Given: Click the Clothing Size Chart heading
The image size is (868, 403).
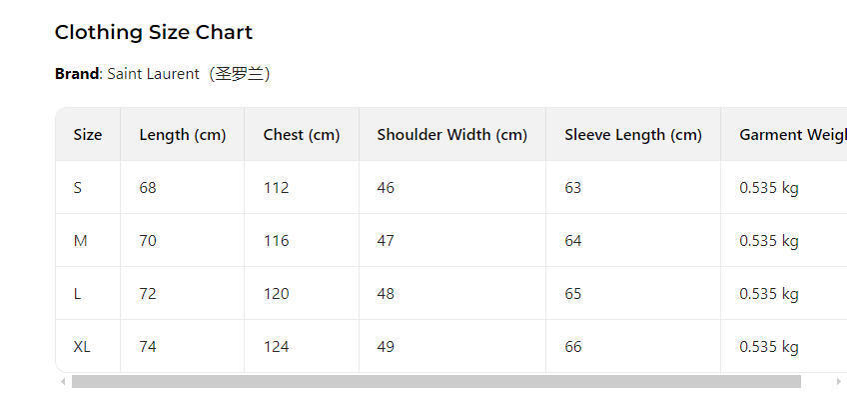Looking at the screenshot, I should pos(154,32).
